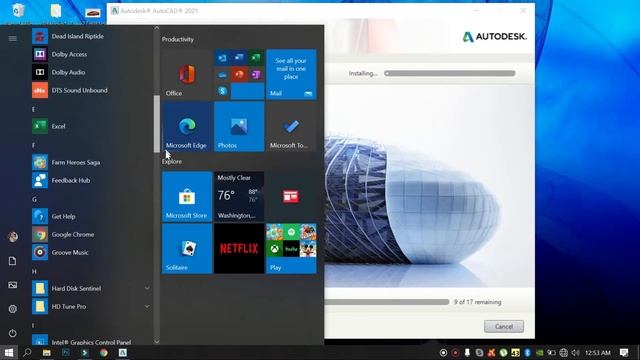Image resolution: width=640 pixels, height=360 pixels.
Task: Open Skype in the Office apps tile
Action: pyautogui.click(x=222, y=91)
